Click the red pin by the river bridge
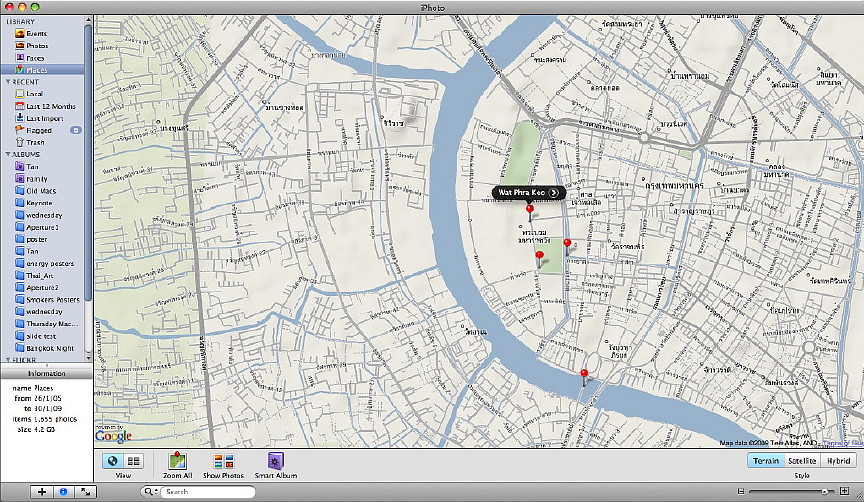864x502 pixels. [x=584, y=374]
